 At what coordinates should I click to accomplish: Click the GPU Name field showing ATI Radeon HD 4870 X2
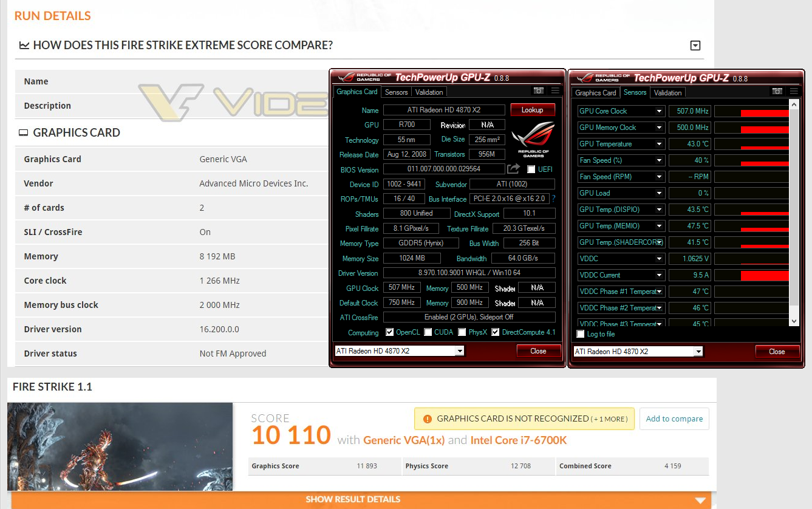(444, 110)
